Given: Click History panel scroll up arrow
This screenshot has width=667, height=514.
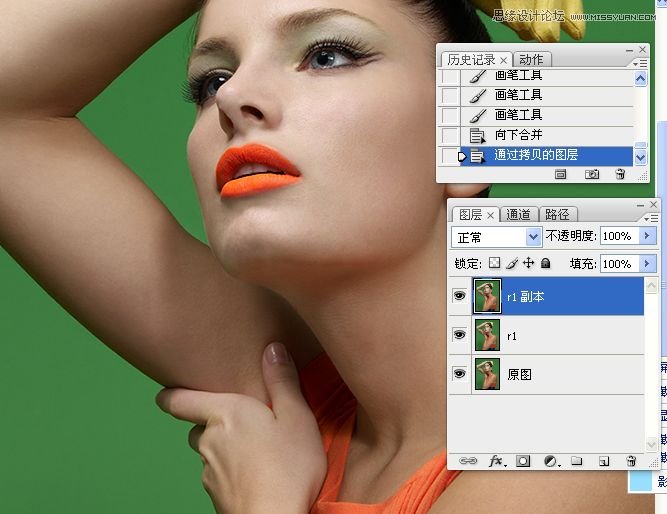Looking at the screenshot, I should click(640, 79).
